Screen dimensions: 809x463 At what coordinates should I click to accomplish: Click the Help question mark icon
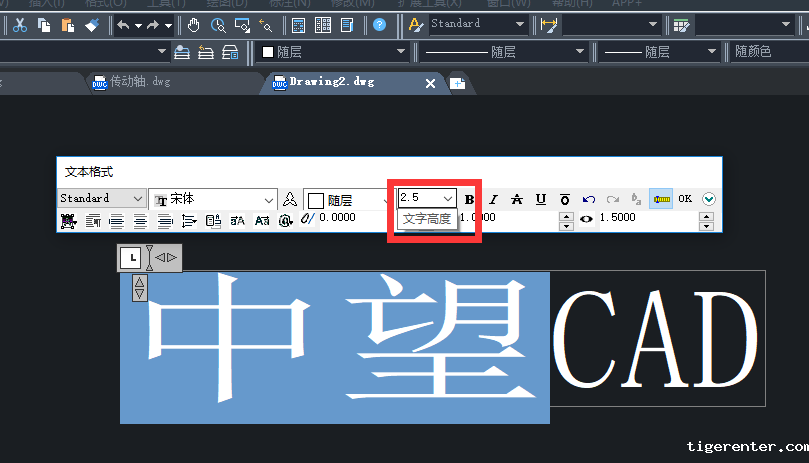tap(380, 25)
